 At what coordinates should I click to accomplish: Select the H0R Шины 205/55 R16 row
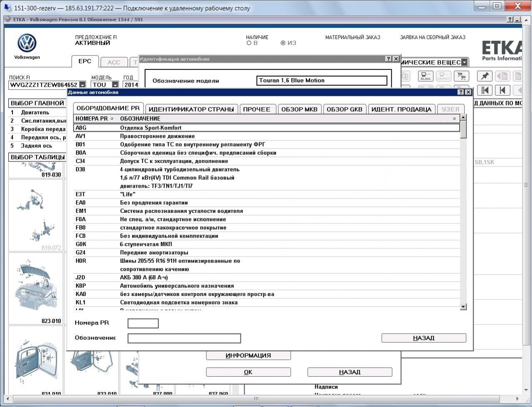267,265
